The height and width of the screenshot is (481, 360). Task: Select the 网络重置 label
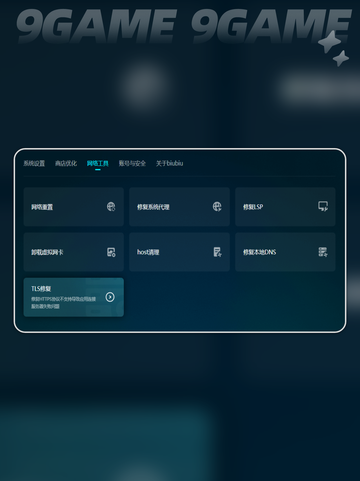42,207
